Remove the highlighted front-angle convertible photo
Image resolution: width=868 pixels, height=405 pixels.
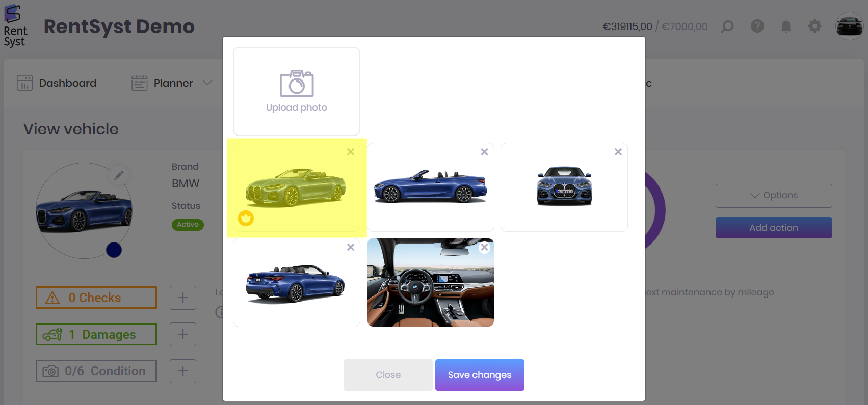click(x=351, y=152)
